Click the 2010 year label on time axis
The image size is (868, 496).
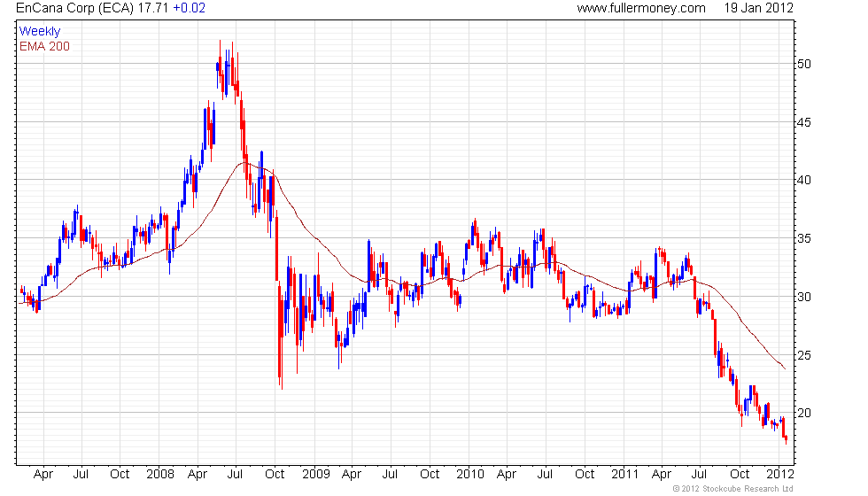(470, 475)
